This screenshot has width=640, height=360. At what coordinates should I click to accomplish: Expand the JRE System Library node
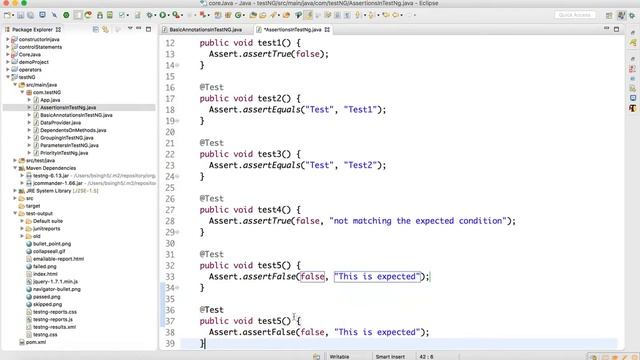[15, 191]
